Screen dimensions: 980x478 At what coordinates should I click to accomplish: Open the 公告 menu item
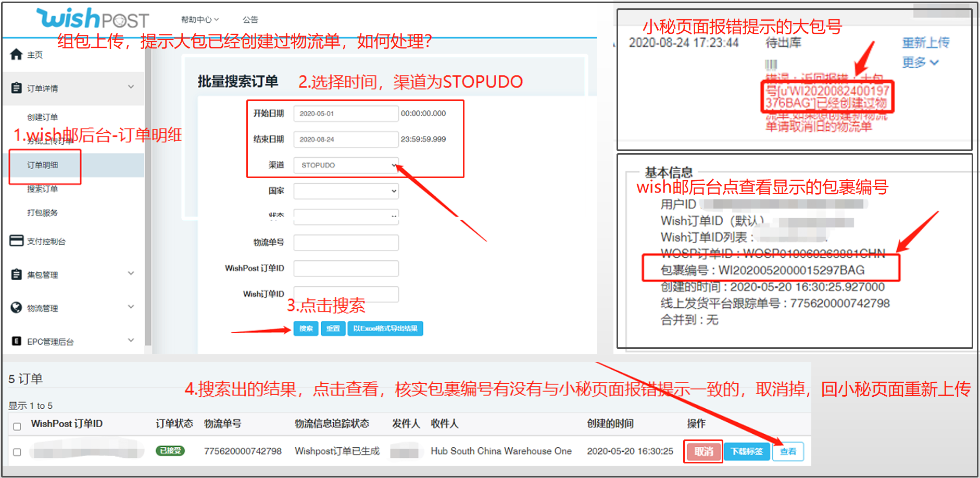point(250,20)
